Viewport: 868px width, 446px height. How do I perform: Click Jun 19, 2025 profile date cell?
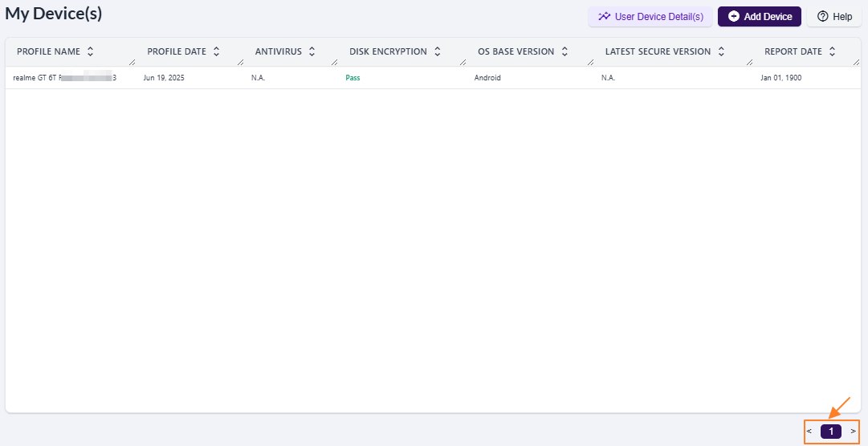[164, 78]
